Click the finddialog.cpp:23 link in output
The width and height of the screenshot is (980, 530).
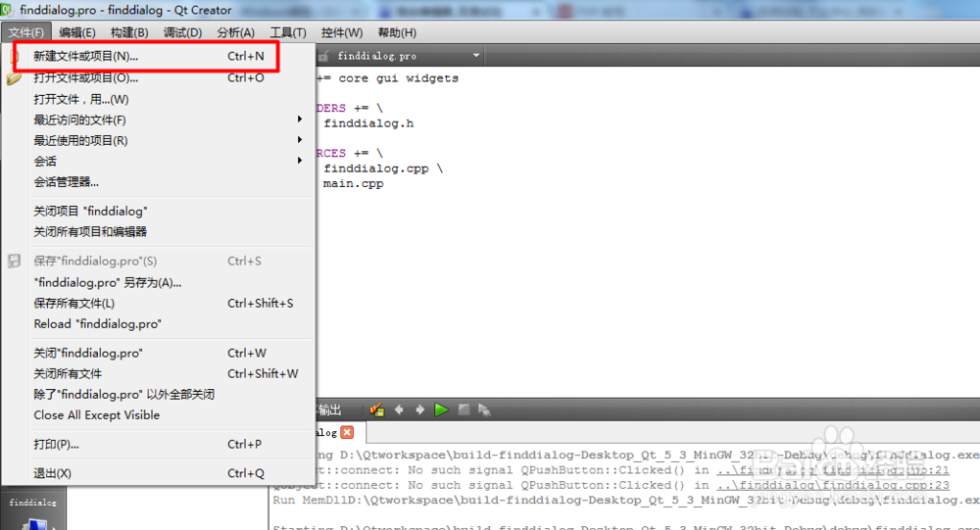[833, 485]
